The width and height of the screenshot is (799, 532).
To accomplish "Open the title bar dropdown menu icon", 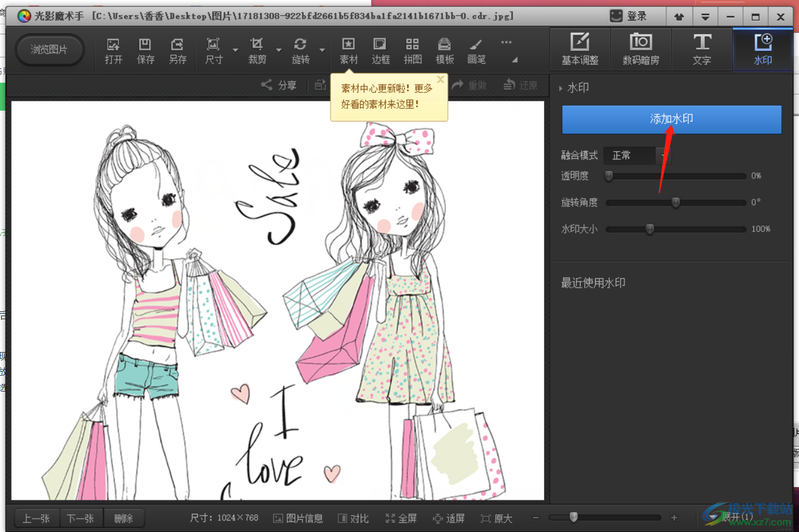I will (x=705, y=16).
